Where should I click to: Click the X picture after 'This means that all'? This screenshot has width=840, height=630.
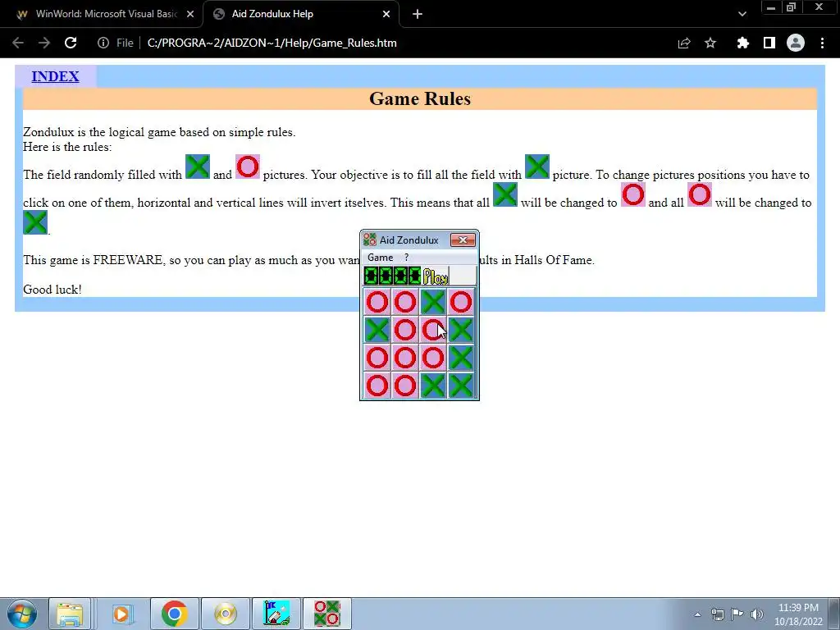click(505, 194)
